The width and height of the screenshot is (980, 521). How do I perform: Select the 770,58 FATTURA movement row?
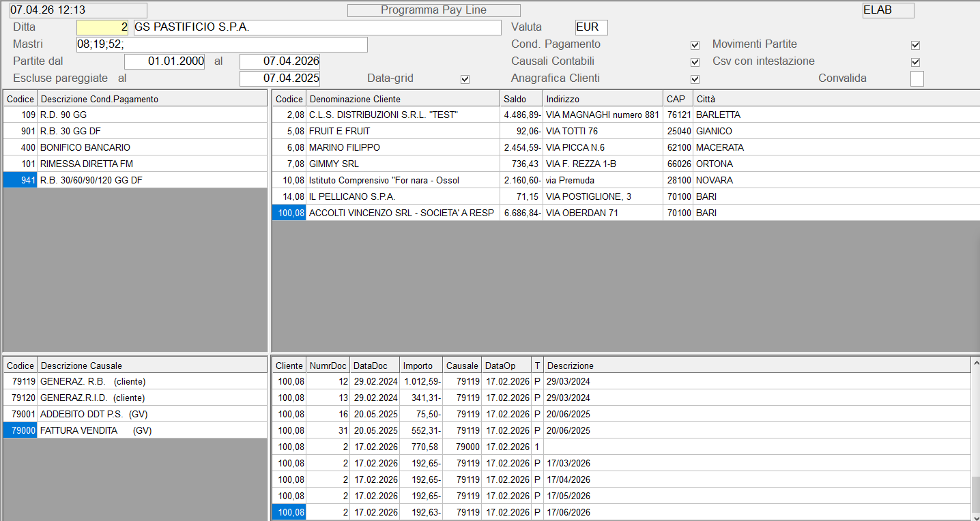478,447
